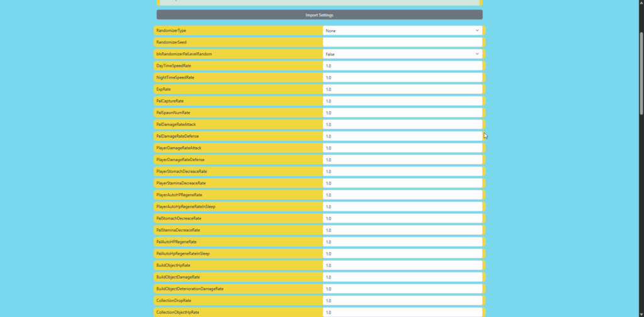Click the CollectionDropRate value field
This screenshot has width=644, height=317.
pos(402,301)
